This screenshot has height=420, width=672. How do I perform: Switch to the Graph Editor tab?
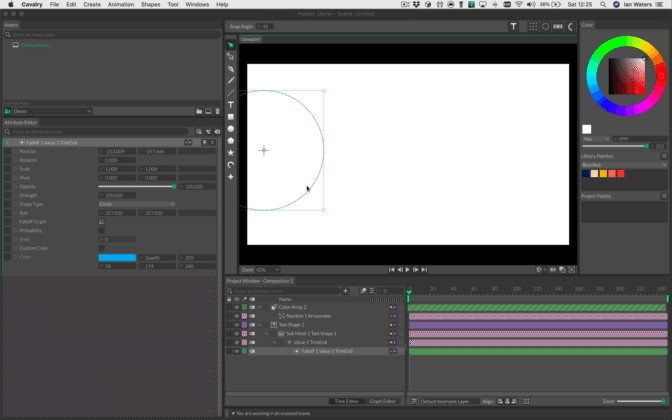pyautogui.click(x=382, y=400)
